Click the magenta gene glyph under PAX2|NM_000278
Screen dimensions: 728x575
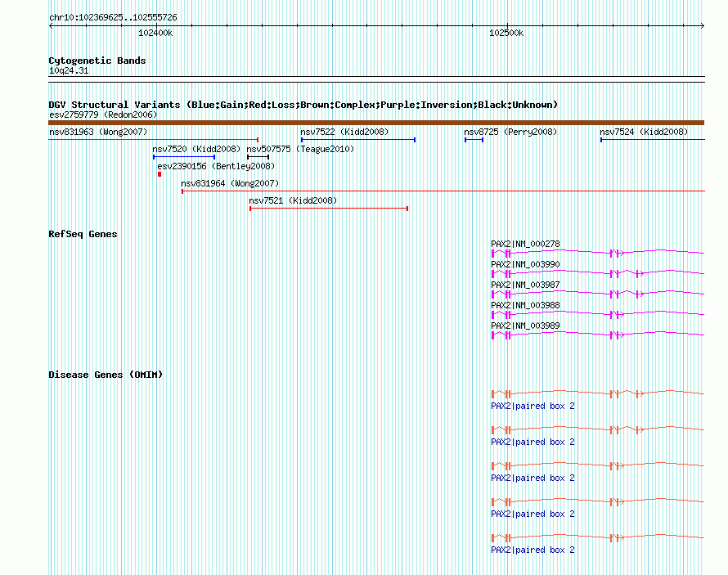(x=598, y=253)
